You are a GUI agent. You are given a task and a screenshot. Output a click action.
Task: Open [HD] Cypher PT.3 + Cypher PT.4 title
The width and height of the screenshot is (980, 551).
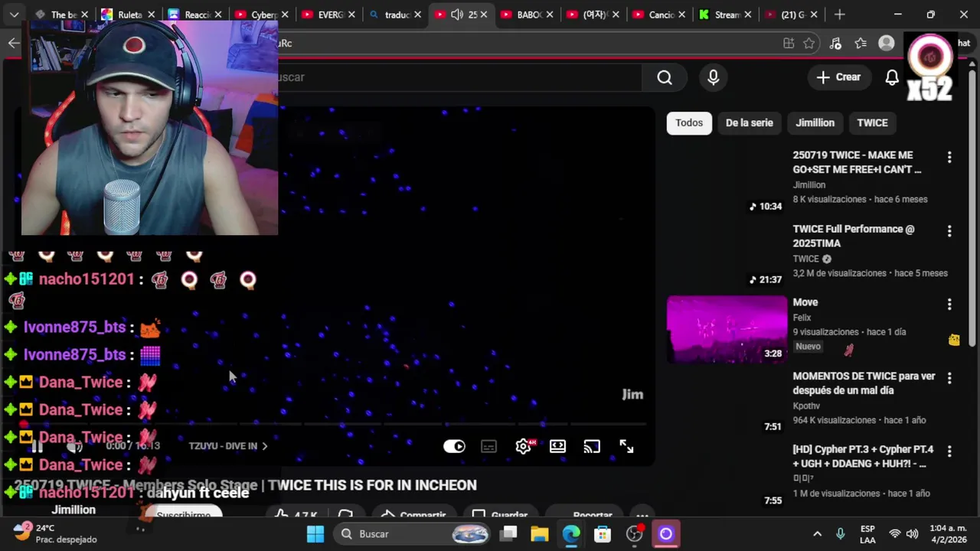[x=863, y=456]
